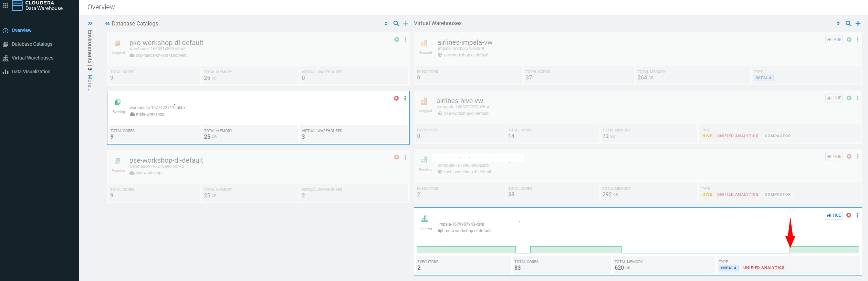Click pse-workshop-dl-default under airlines-impala-vw
Screen dimensions: 868x281
pyautogui.click(x=466, y=55)
